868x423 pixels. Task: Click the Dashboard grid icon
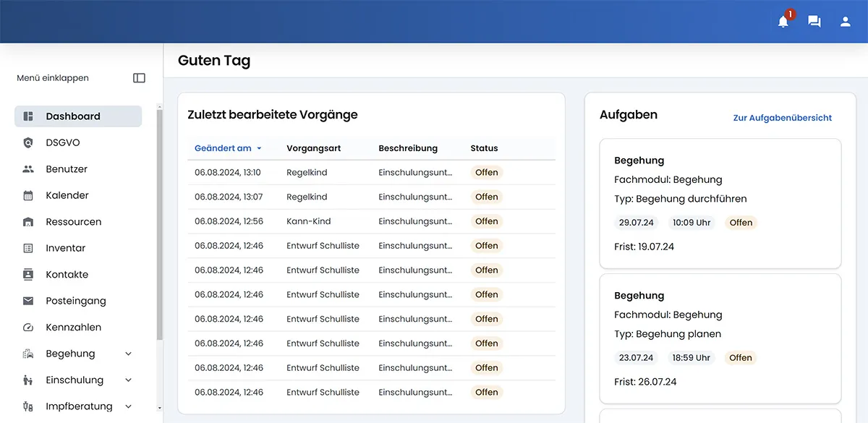[28, 116]
